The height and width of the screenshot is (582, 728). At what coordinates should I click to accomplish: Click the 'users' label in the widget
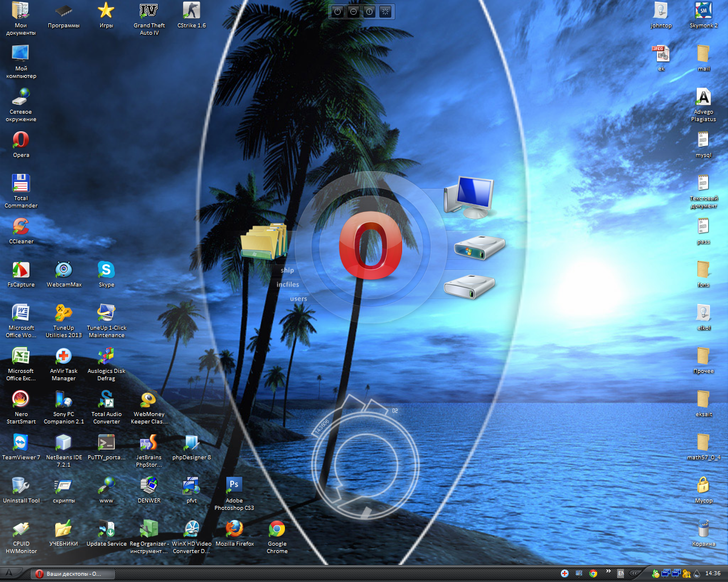299,299
